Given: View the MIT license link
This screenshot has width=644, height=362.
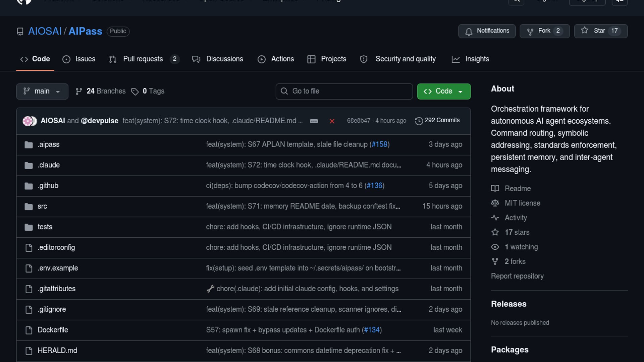Looking at the screenshot, I should click(522, 203).
